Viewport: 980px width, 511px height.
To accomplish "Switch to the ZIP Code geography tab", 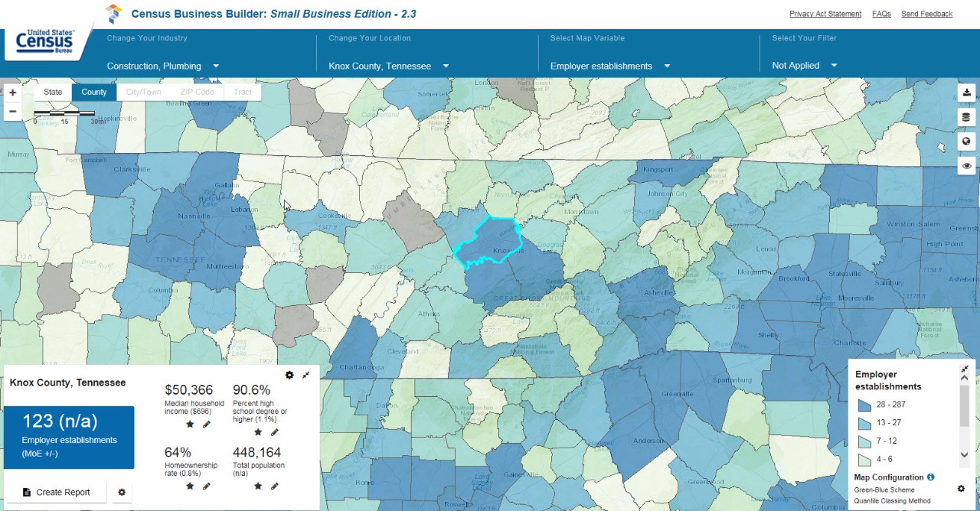I will pyautogui.click(x=198, y=92).
